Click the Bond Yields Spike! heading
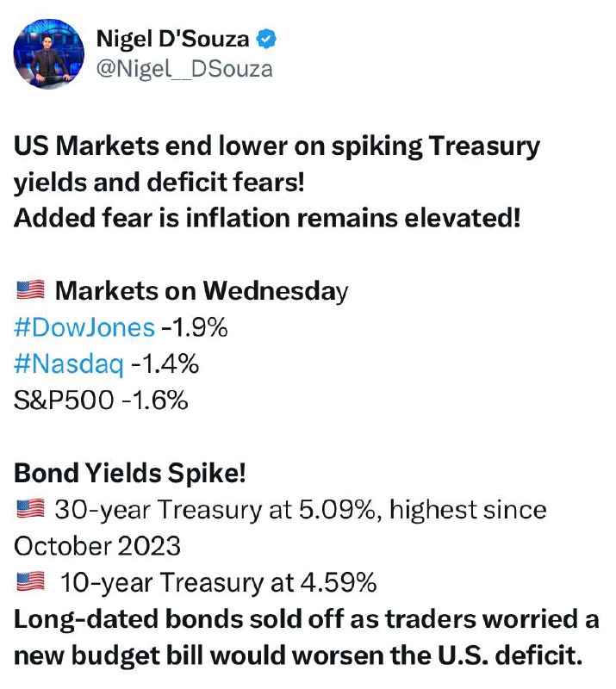Image resolution: width=616 pixels, height=689 pixels. 130,474
